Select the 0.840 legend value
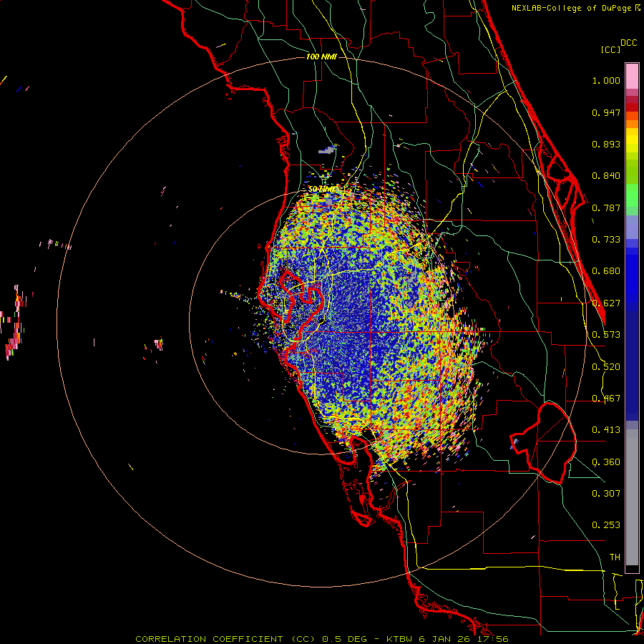 [606, 176]
